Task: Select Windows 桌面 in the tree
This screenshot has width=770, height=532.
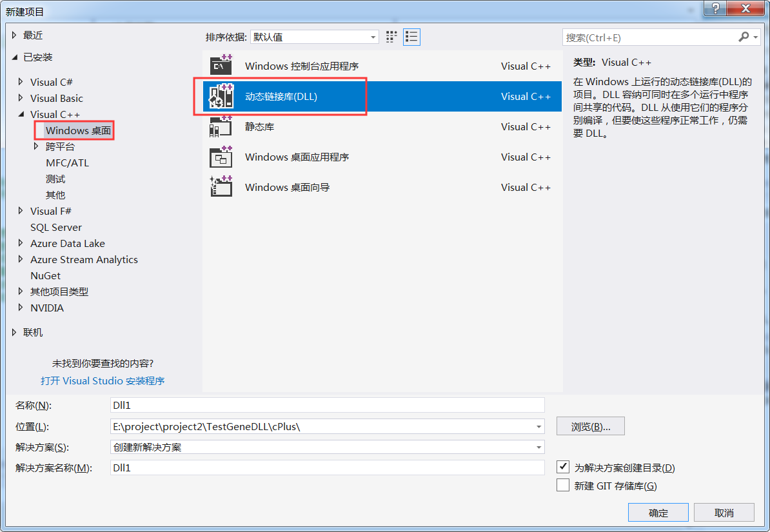Action: point(78,130)
